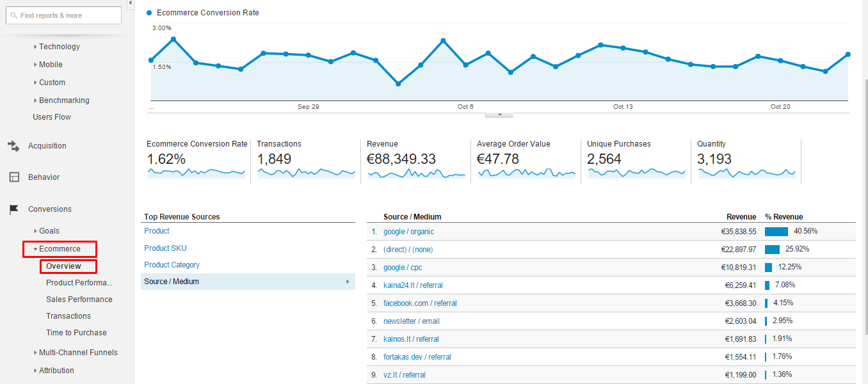
Task: Open the kainos.lt / referral source
Action: tap(411, 339)
